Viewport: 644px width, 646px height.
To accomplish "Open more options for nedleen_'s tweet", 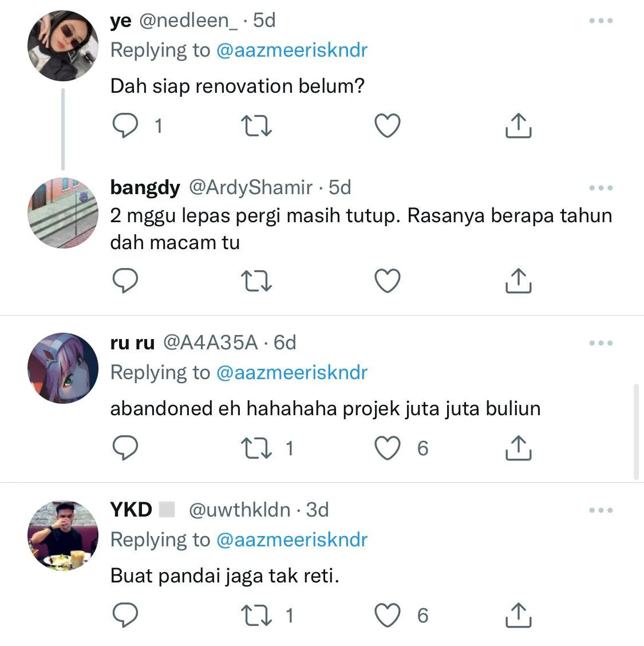I will click(x=600, y=20).
